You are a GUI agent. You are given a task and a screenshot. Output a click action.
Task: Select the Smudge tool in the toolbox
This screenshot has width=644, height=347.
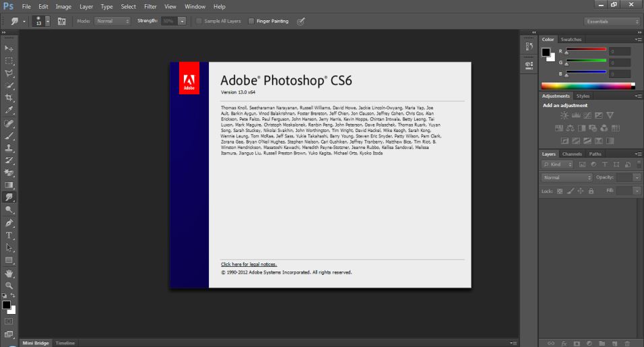tap(9, 197)
